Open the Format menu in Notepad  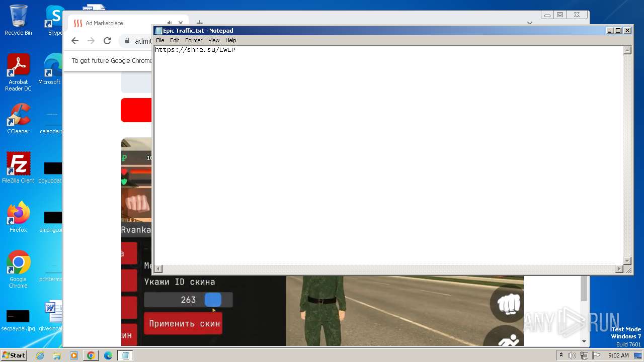[x=194, y=40]
